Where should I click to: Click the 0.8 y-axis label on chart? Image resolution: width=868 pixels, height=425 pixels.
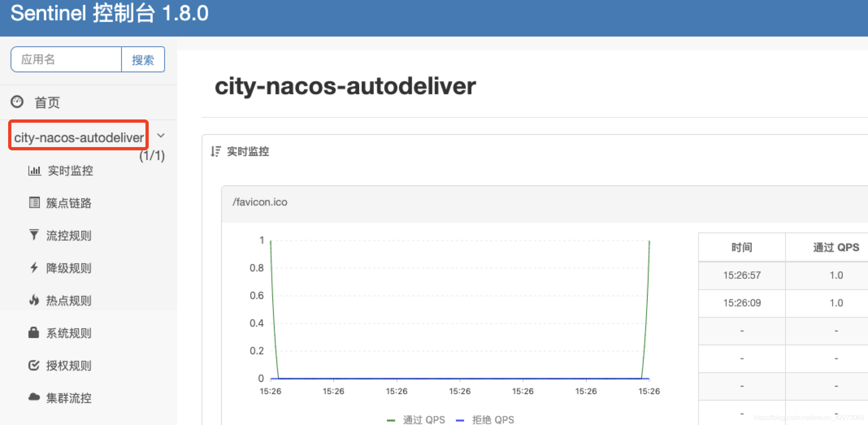(x=256, y=268)
